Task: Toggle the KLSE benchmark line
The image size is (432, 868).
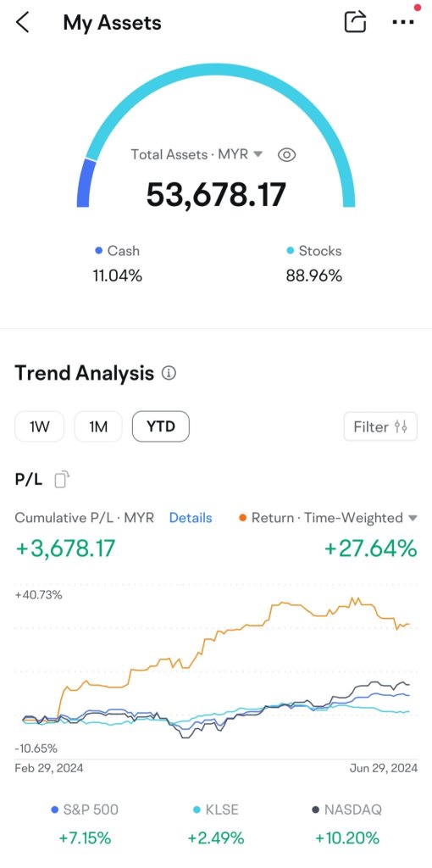Action: 215,810
